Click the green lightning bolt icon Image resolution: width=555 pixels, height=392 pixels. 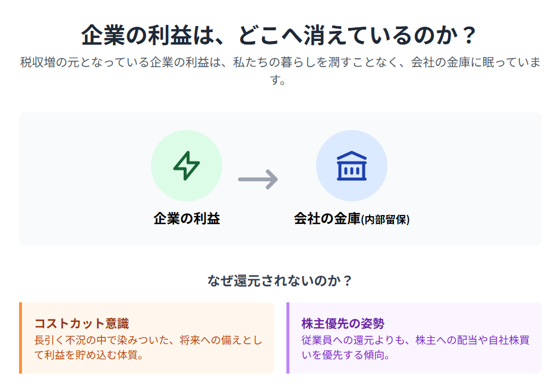click(187, 166)
